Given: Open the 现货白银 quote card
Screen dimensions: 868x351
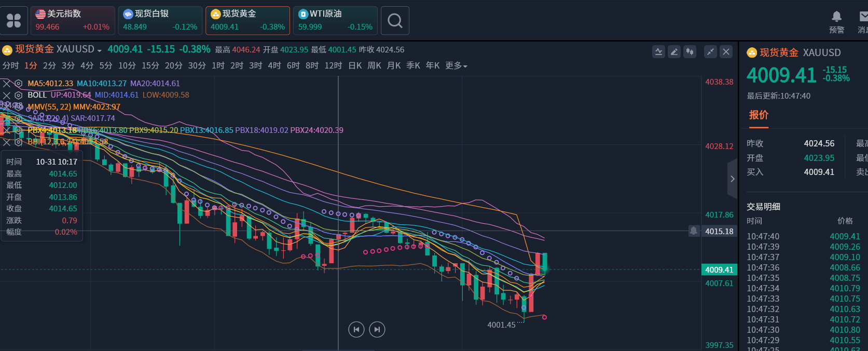Looking at the screenshot, I should pos(160,21).
